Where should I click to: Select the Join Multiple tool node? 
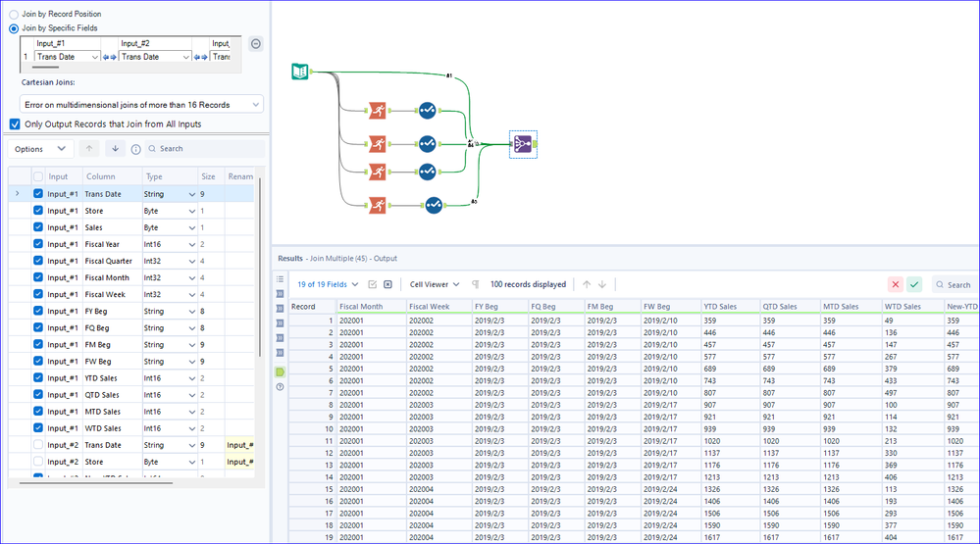click(x=522, y=145)
